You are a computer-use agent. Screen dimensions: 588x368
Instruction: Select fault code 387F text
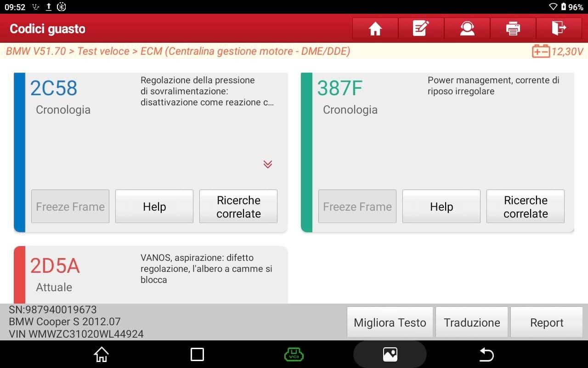coord(340,88)
